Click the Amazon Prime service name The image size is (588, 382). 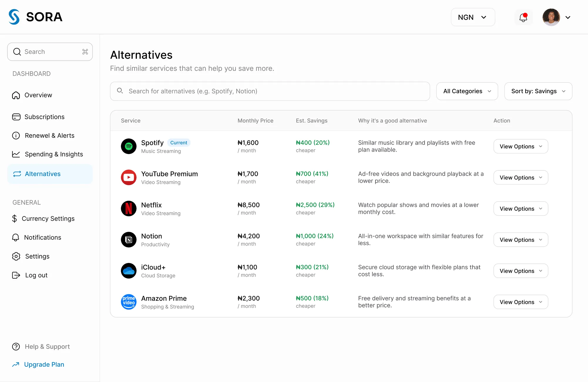coord(164,298)
